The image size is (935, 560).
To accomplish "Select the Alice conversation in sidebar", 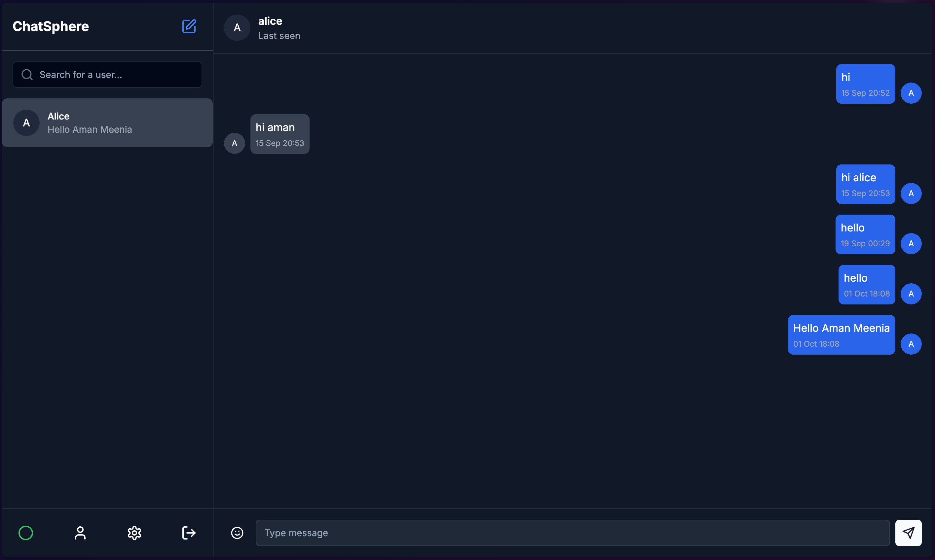I will pyautogui.click(x=108, y=122).
